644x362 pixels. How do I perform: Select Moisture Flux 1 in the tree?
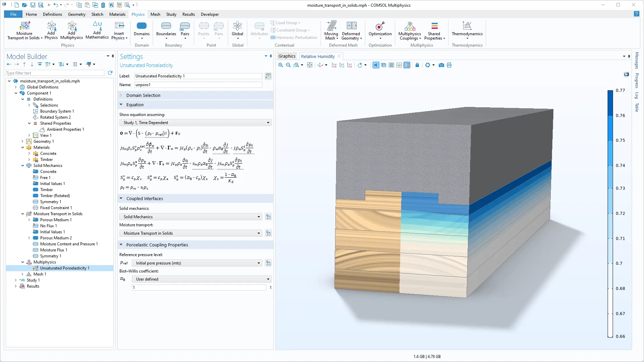click(54, 250)
